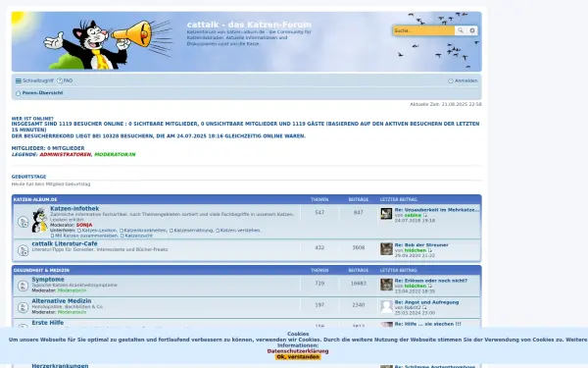The image size is (588, 368).
Task: Click the 16683 Beiträge count for Symptome
Action: click(x=358, y=284)
